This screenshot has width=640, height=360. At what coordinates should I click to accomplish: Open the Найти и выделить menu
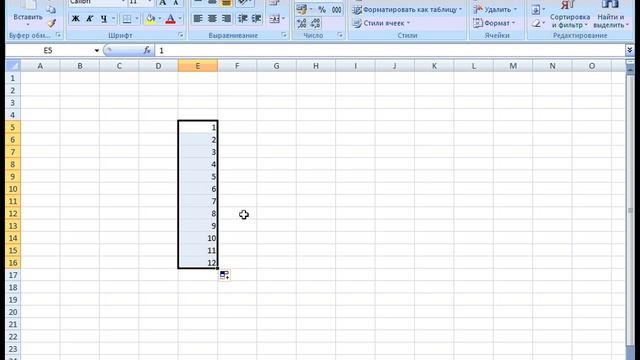pyautogui.click(x=611, y=15)
